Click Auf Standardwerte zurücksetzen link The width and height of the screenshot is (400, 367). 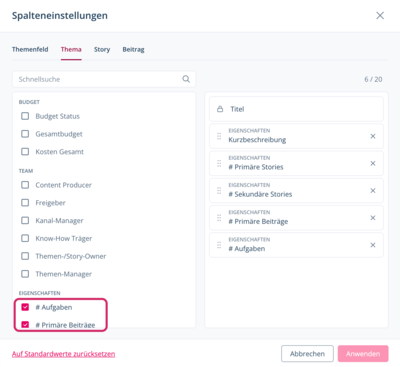click(63, 354)
